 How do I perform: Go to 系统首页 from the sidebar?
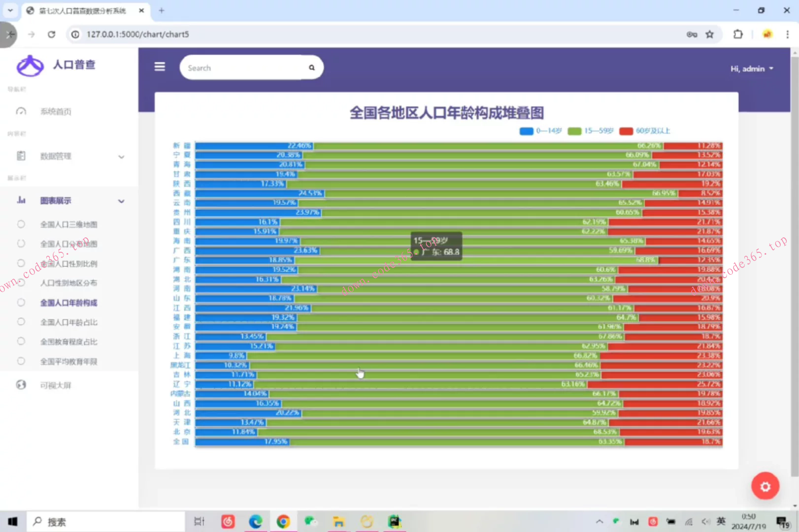[x=56, y=112]
